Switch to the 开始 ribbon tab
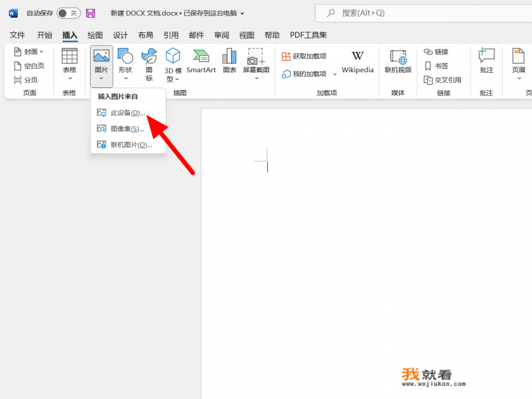532x399 pixels. [x=44, y=35]
